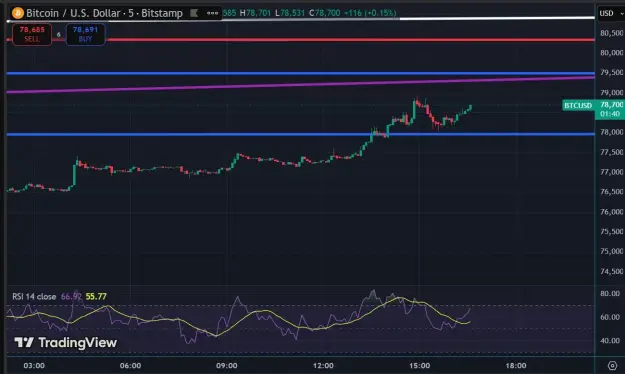Click the 80.00 RSI axis label

point(610,293)
